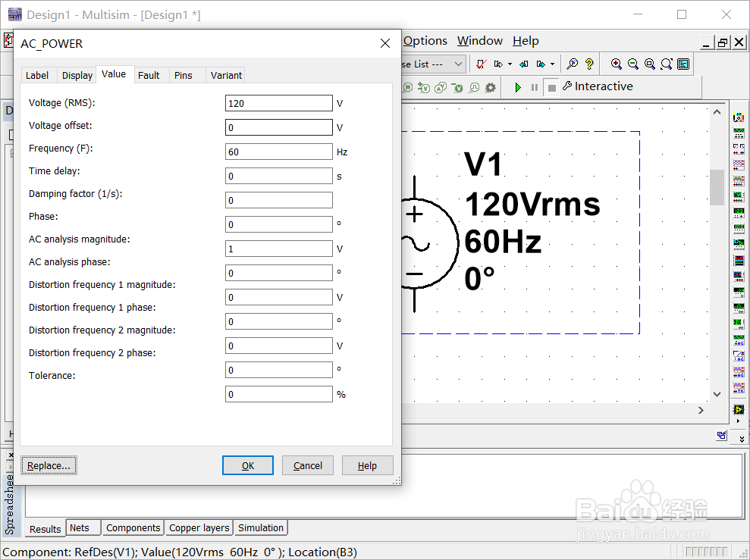Click the Zoom to fit page icon
750x560 pixels.
(x=667, y=64)
